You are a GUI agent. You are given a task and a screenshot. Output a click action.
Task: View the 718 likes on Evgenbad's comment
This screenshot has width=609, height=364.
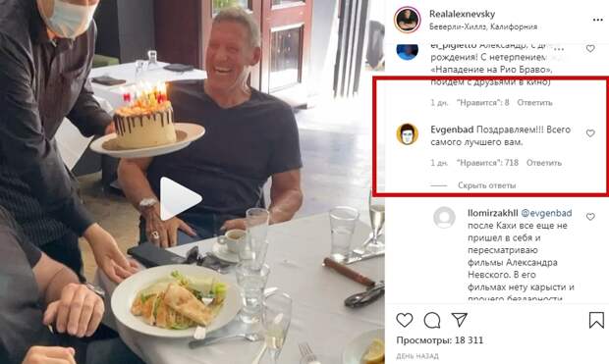point(487,163)
